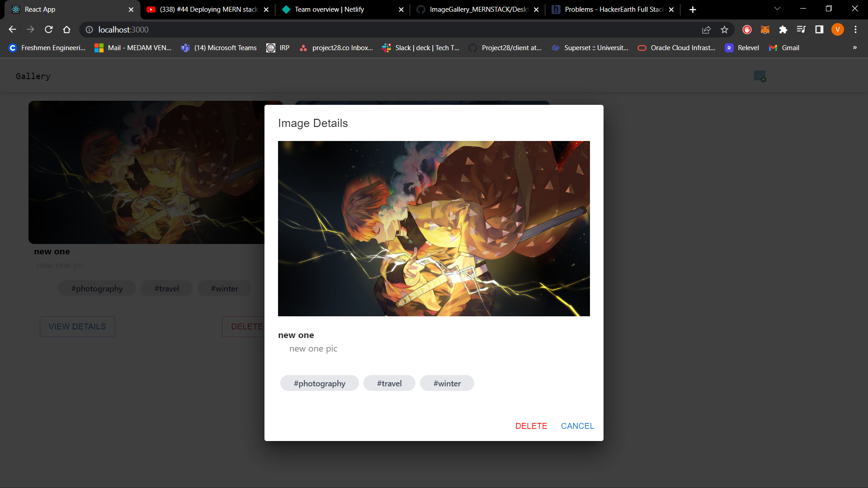The height and width of the screenshot is (488, 868).
Task: Open the Microsoft Teams bookmark
Action: point(219,47)
